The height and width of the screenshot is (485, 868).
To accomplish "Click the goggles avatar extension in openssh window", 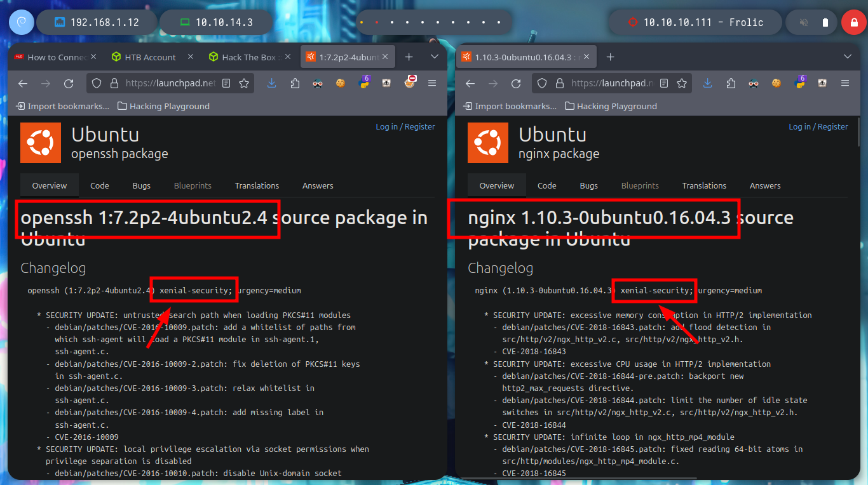I will (318, 83).
